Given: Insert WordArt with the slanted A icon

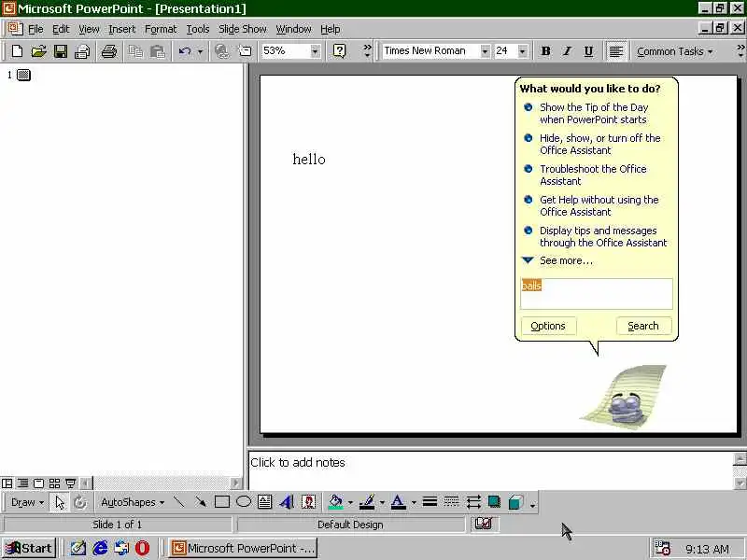Looking at the screenshot, I should [x=287, y=501].
